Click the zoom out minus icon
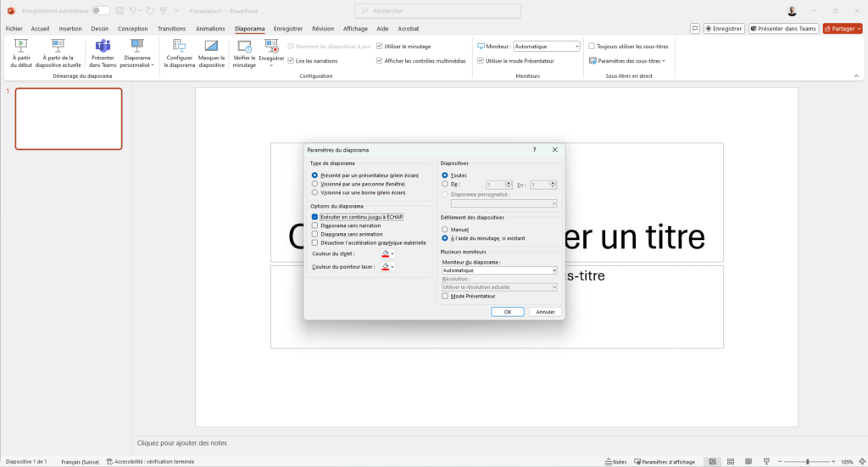This screenshot has height=467, width=868. tap(781, 461)
